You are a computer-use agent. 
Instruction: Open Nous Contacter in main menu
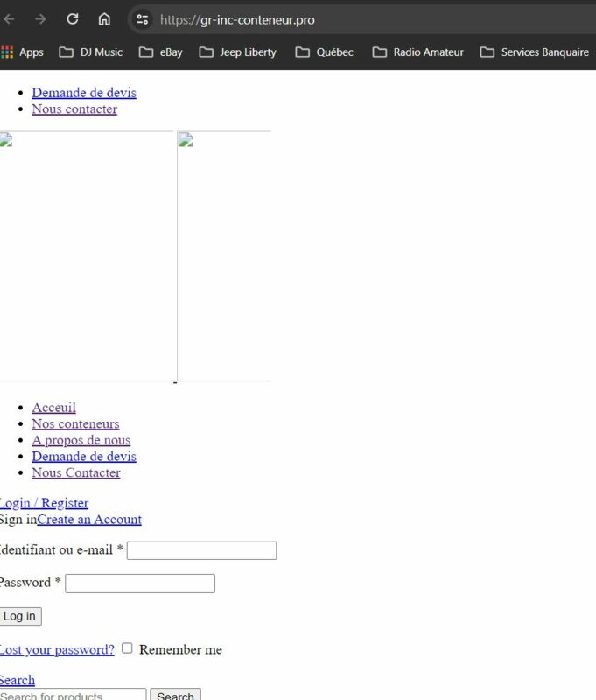click(76, 472)
